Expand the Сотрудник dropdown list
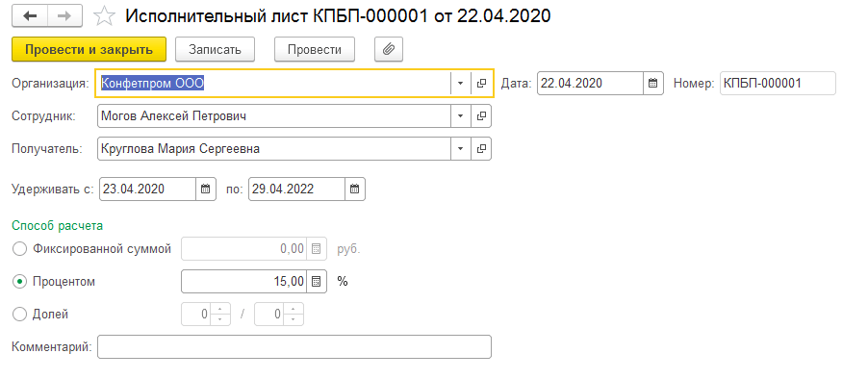 pyautogui.click(x=461, y=116)
